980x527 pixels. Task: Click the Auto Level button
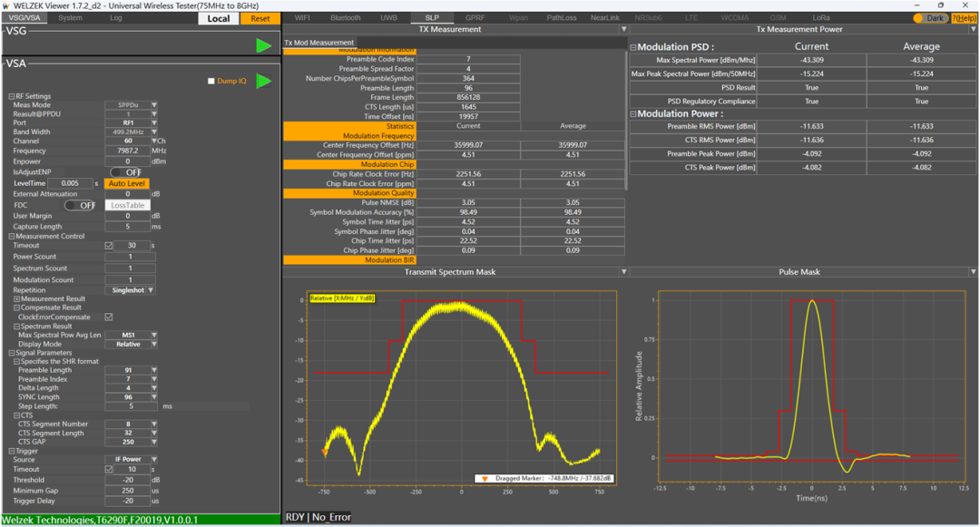coord(127,183)
